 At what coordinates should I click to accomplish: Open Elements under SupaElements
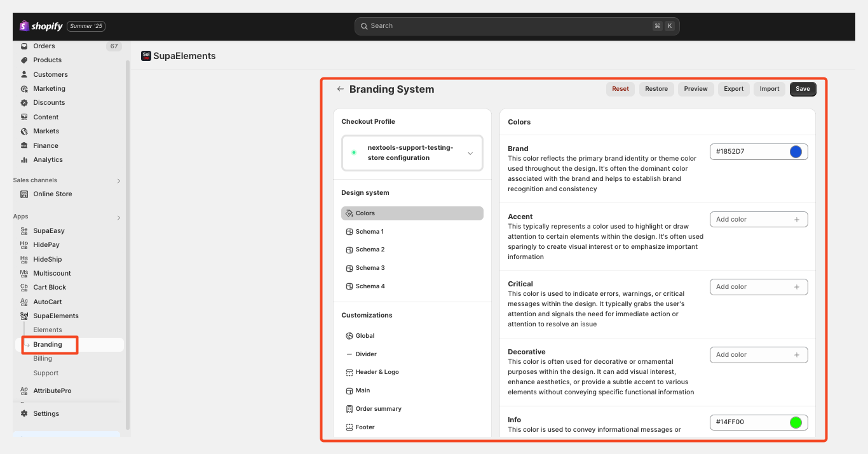pos(48,330)
